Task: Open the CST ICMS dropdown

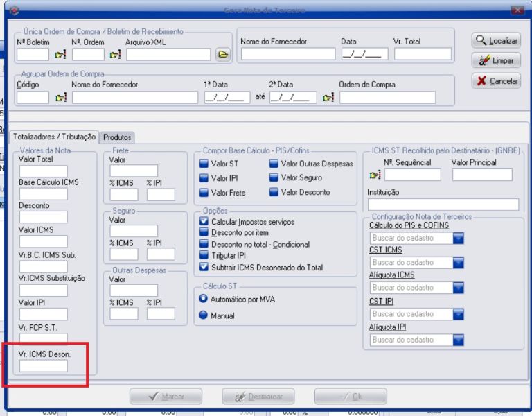Action: click(x=457, y=263)
